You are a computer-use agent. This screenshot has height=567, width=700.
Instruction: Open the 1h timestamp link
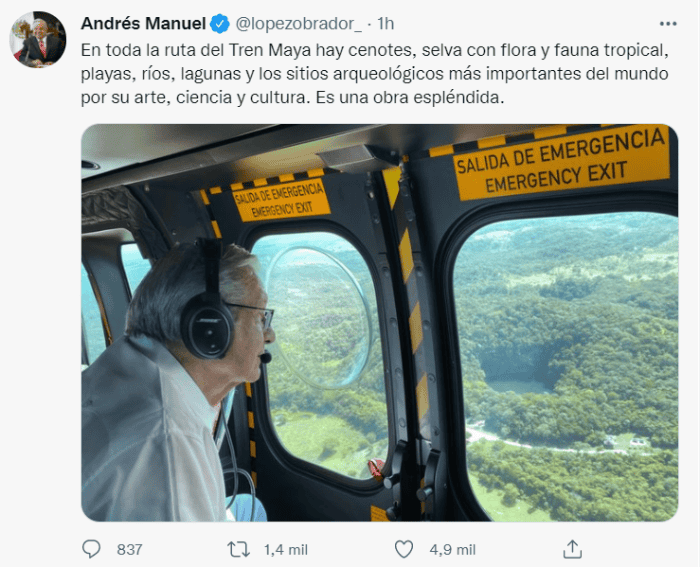click(386, 24)
